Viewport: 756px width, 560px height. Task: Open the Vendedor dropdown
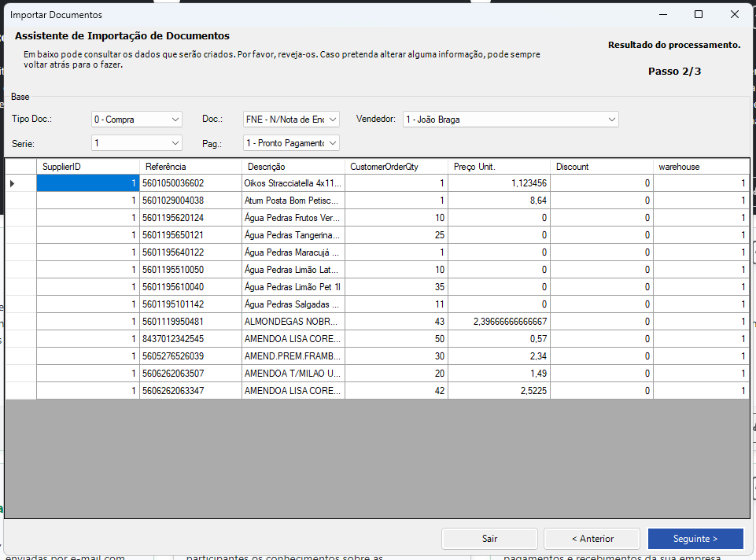point(511,120)
